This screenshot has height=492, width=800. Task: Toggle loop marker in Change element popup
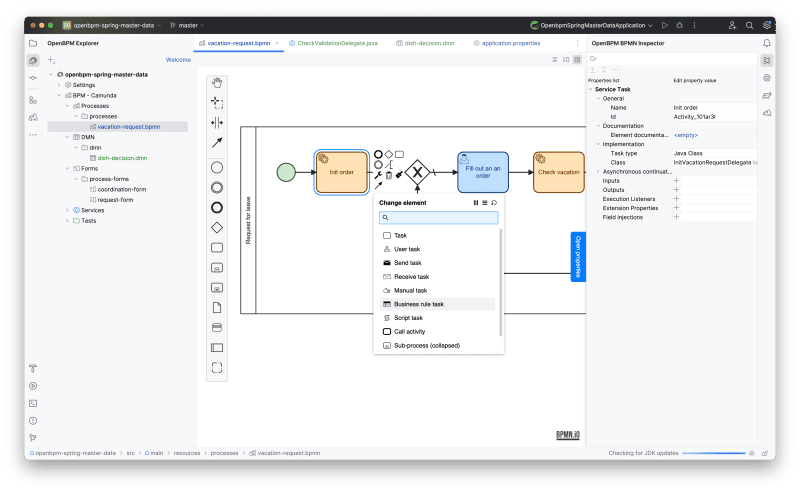[494, 202]
